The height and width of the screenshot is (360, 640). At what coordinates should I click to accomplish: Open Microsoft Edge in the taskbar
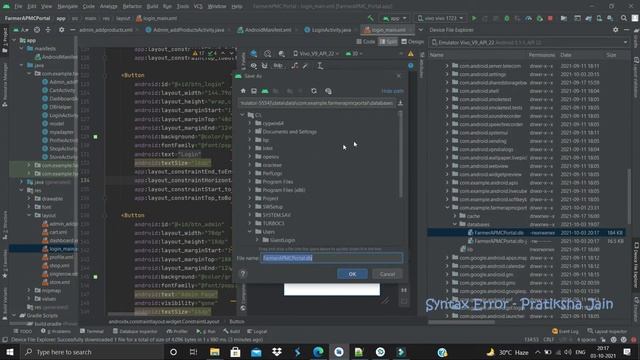coord(318,352)
